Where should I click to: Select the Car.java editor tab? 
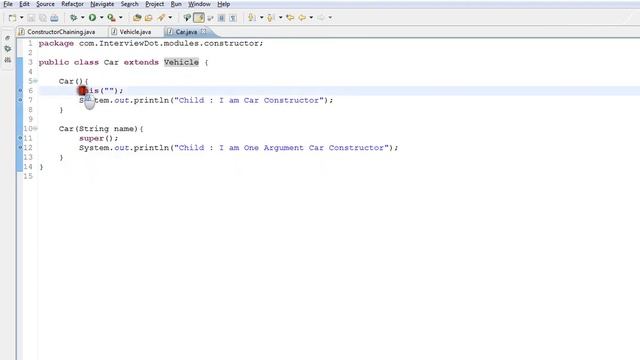click(186, 32)
